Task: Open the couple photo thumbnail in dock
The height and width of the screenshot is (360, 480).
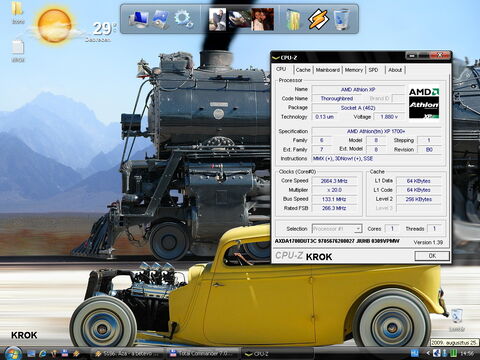Action: coord(263,19)
